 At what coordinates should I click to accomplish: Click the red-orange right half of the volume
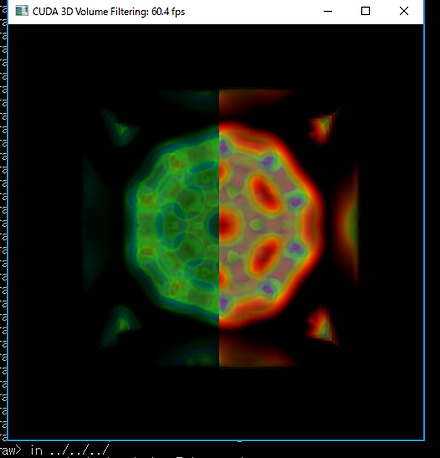(271, 225)
